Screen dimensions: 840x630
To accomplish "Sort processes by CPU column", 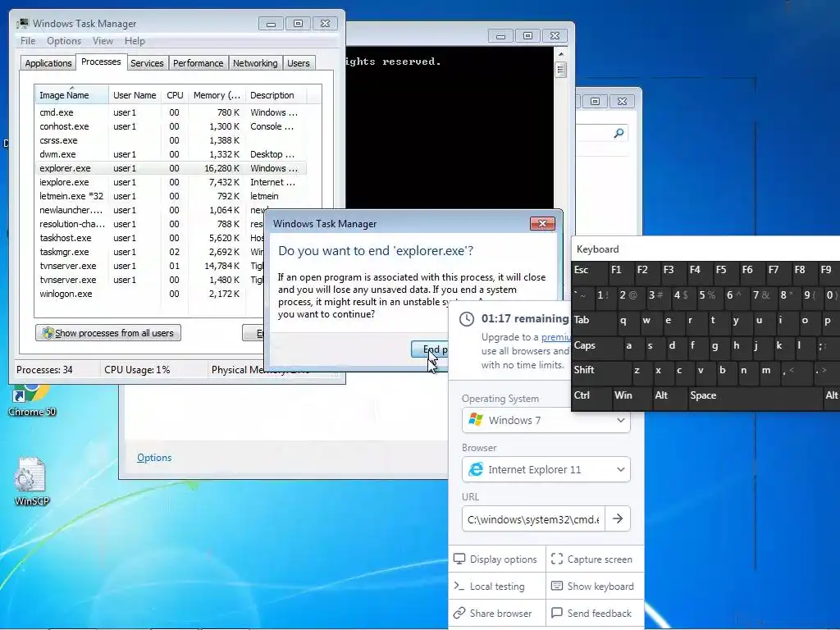I will click(175, 95).
